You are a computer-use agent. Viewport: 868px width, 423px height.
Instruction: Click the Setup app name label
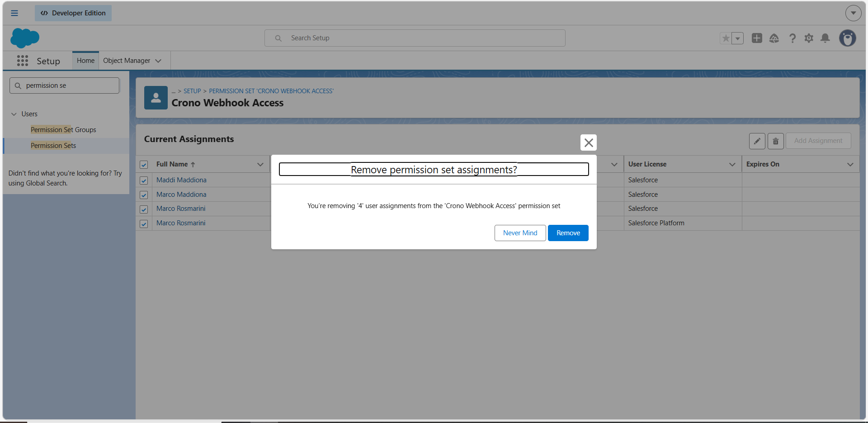click(x=48, y=61)
